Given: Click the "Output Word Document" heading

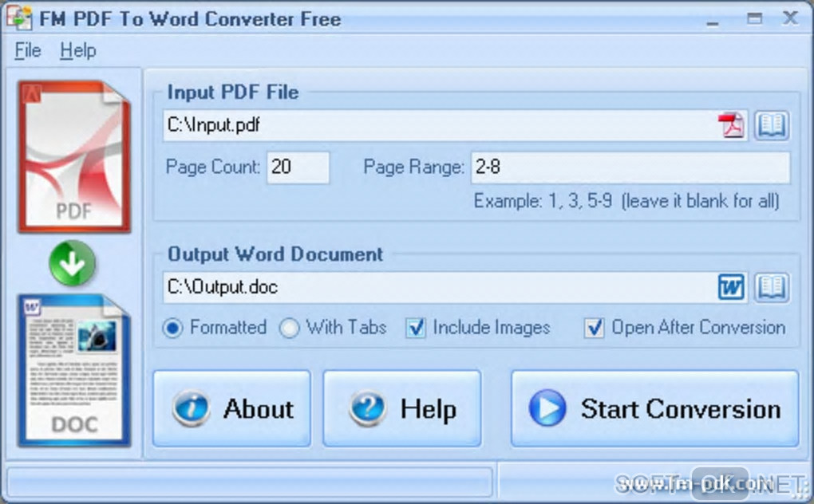Looking at the screenshot, I should coord(275,254).
